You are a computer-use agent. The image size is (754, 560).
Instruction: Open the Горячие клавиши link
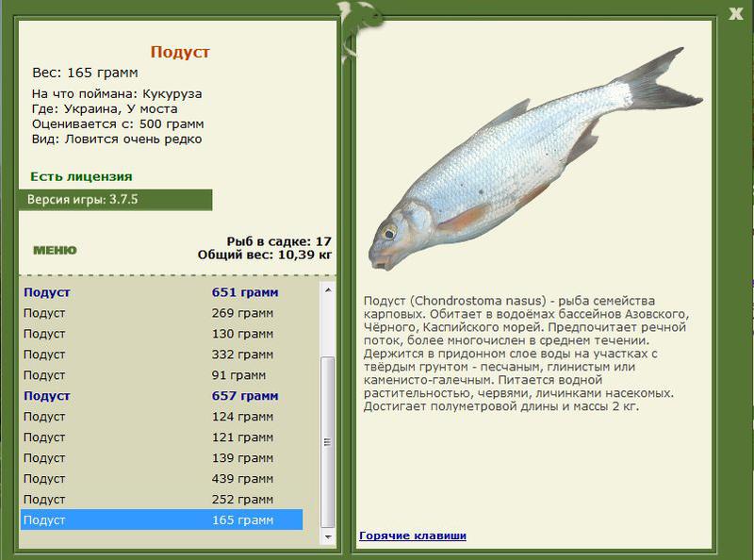pos(413,535)
